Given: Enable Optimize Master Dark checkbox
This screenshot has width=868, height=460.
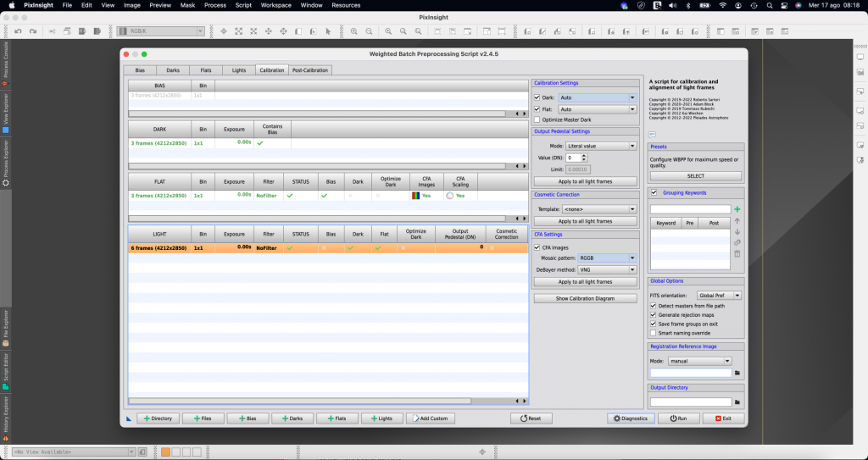Looking at the screenshot, I should click(537, 119).
